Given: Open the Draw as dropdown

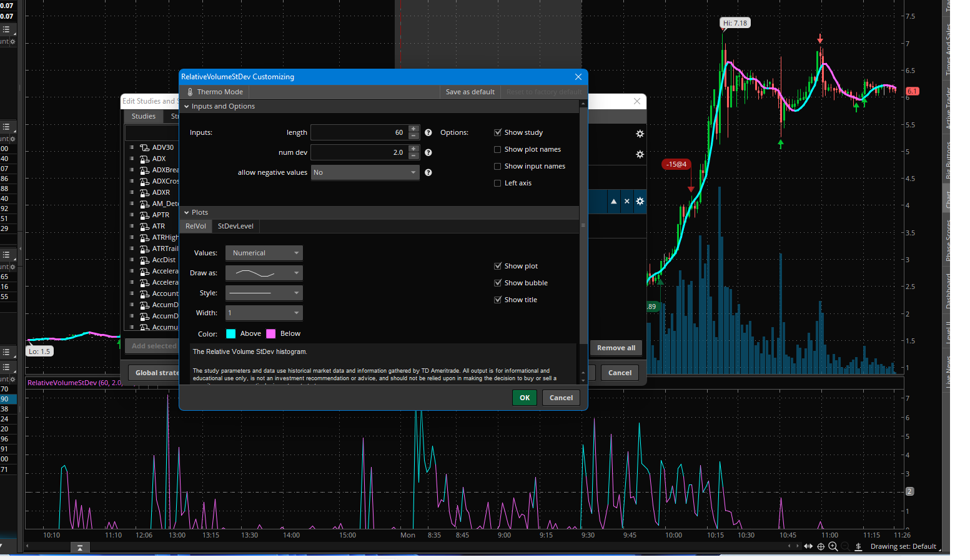Looking at the screenshot, I should (x=264, y=273).
